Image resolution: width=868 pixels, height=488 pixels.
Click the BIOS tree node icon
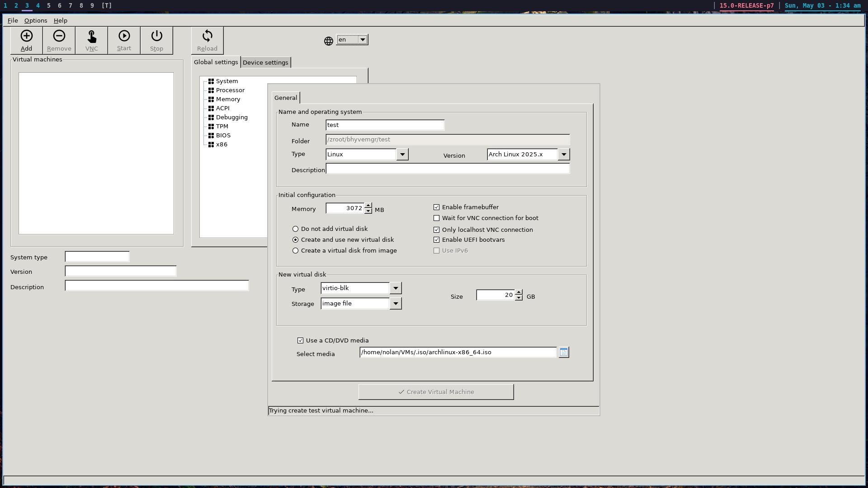coord(211,136)
